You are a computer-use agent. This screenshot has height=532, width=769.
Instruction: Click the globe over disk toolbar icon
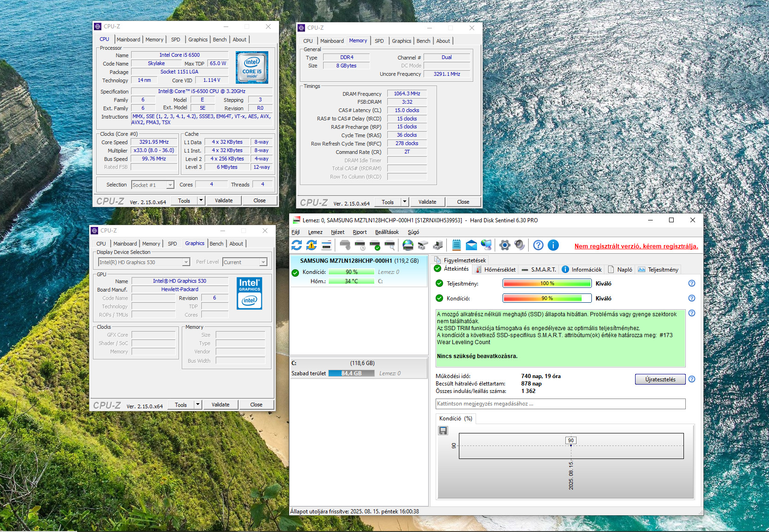pyautogui.click(x=408, y=245)
